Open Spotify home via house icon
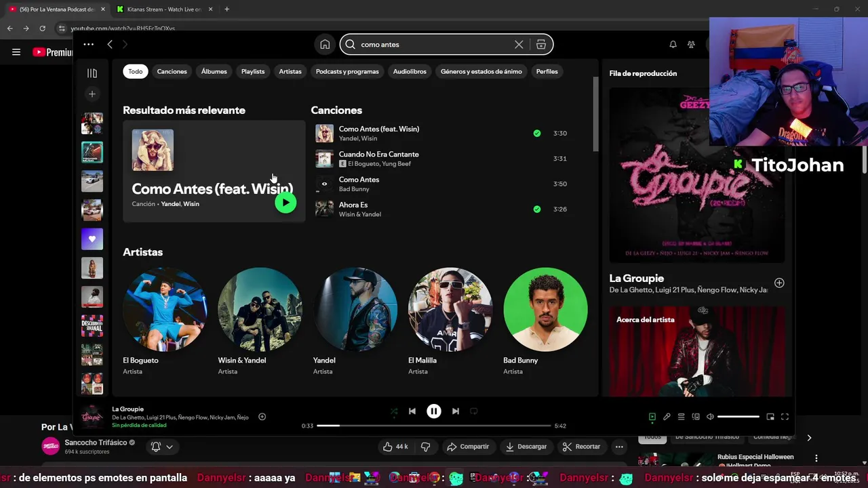 pyautogui.click(x=325, y=44)
